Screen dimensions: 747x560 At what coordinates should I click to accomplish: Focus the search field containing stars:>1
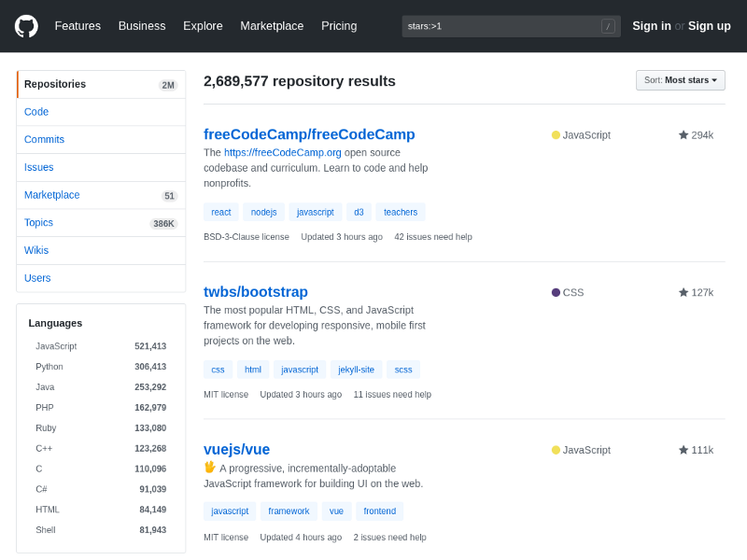[511, 26]
